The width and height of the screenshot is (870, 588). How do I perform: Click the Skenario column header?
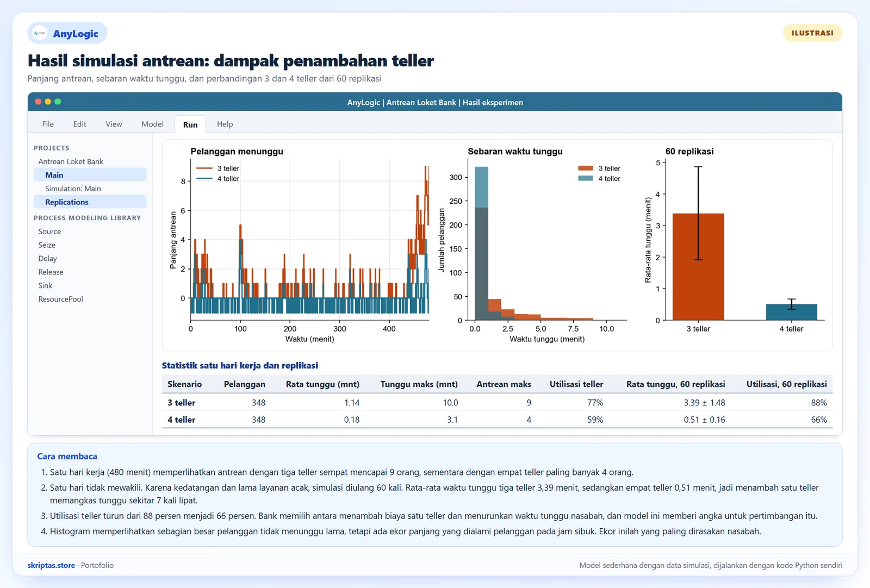pos(184,384)
